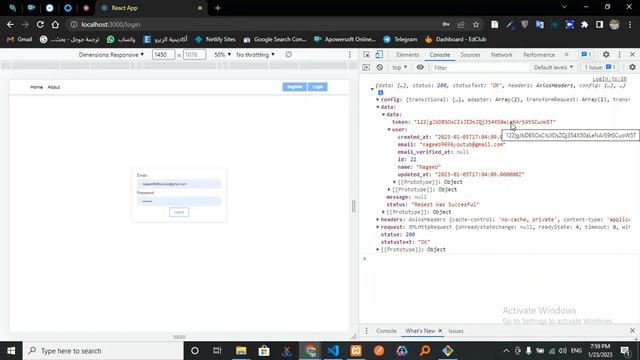The width and height of the screenshot is (640, 360).
Task: Click the taskbar search box
Action: [x=103, y=351]
